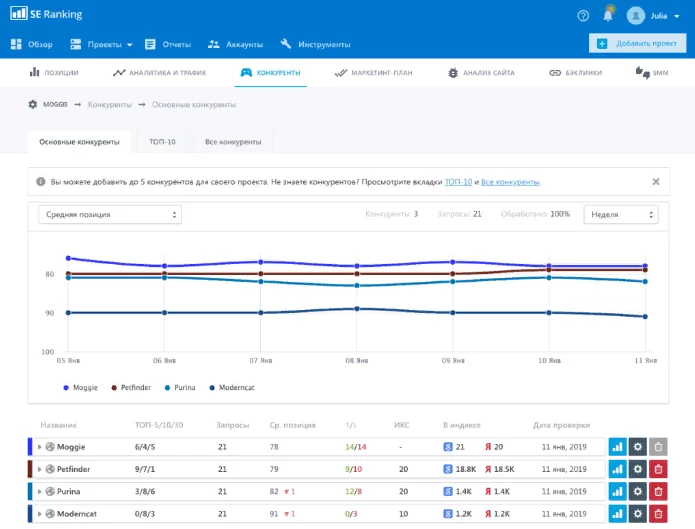This screenshot has width=695, height=529.
Task: Open chart stats icon for Moderncat
Action: point(617,514)
